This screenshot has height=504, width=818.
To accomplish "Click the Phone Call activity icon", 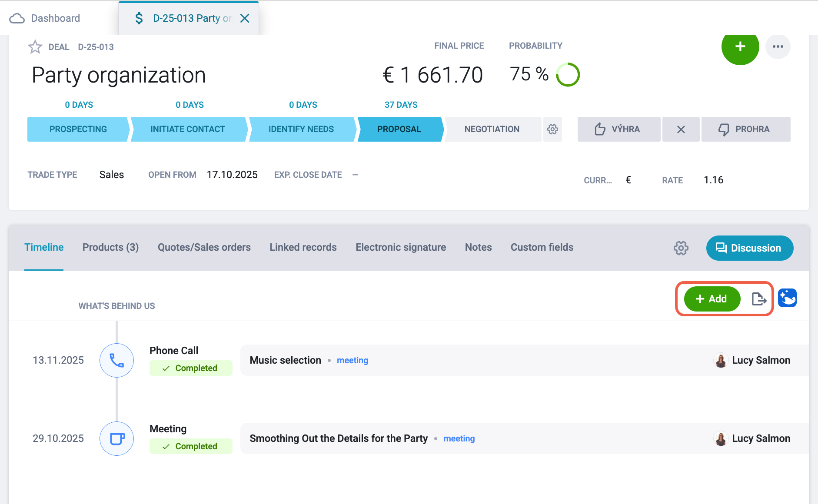I will pos(116,360).
